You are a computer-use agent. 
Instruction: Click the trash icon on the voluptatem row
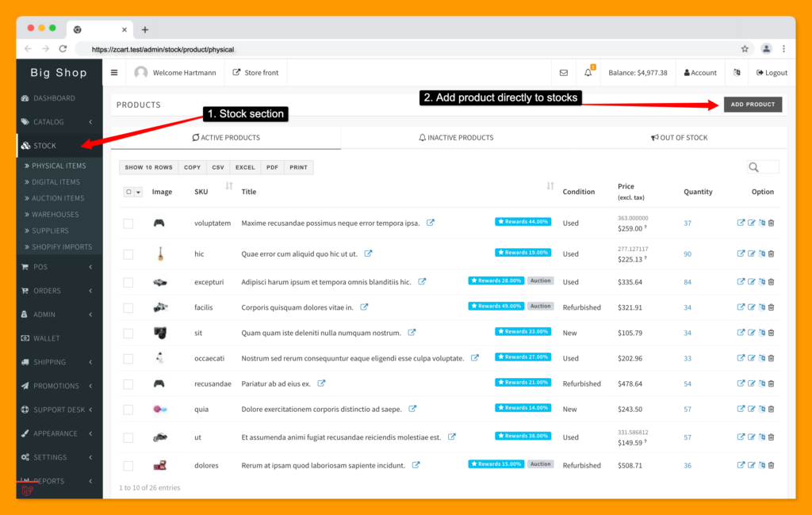[x=771, y=223]
